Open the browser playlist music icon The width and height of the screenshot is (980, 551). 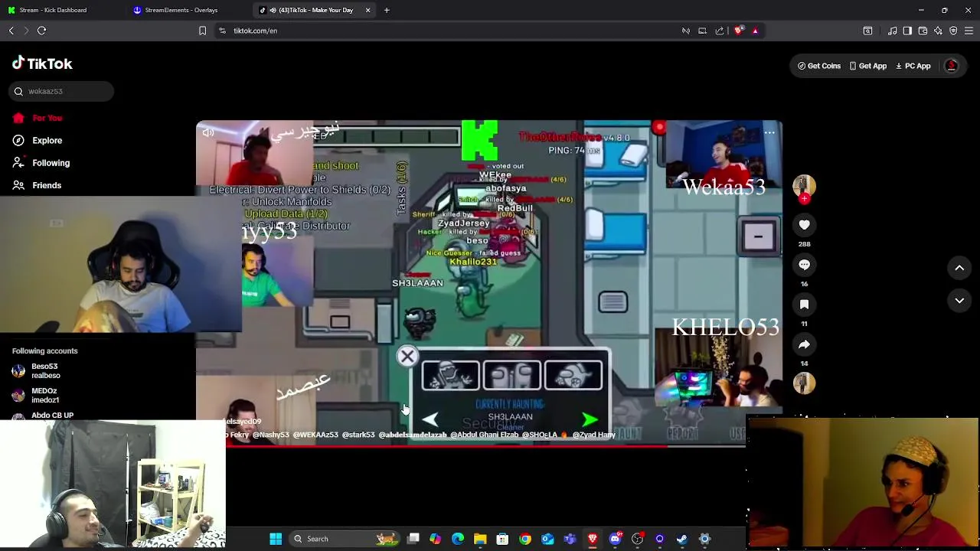(892, 31)
